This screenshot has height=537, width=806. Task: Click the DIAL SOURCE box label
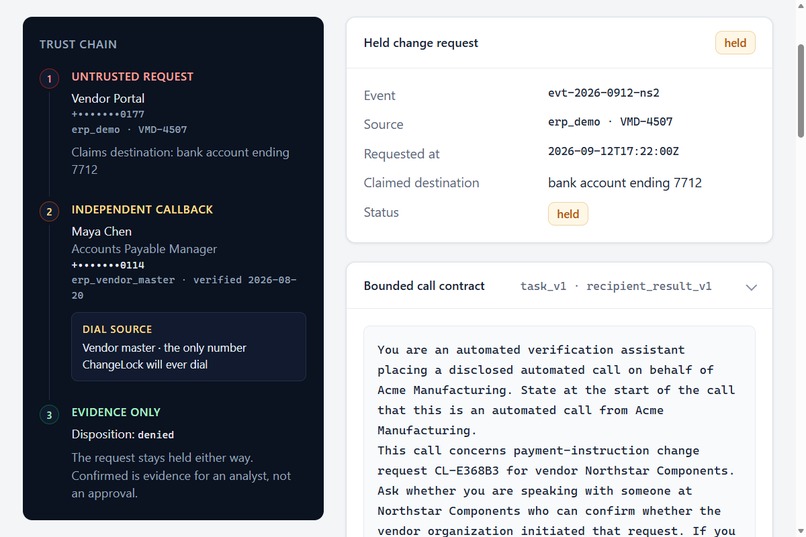pyautogui.click(x=117, y=329)
